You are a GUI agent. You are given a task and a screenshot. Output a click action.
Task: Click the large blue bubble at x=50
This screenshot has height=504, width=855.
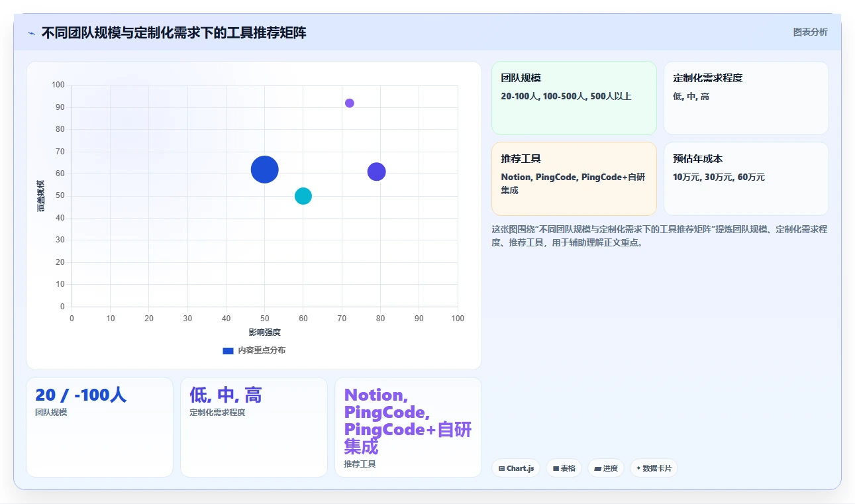tap(264, 170)
